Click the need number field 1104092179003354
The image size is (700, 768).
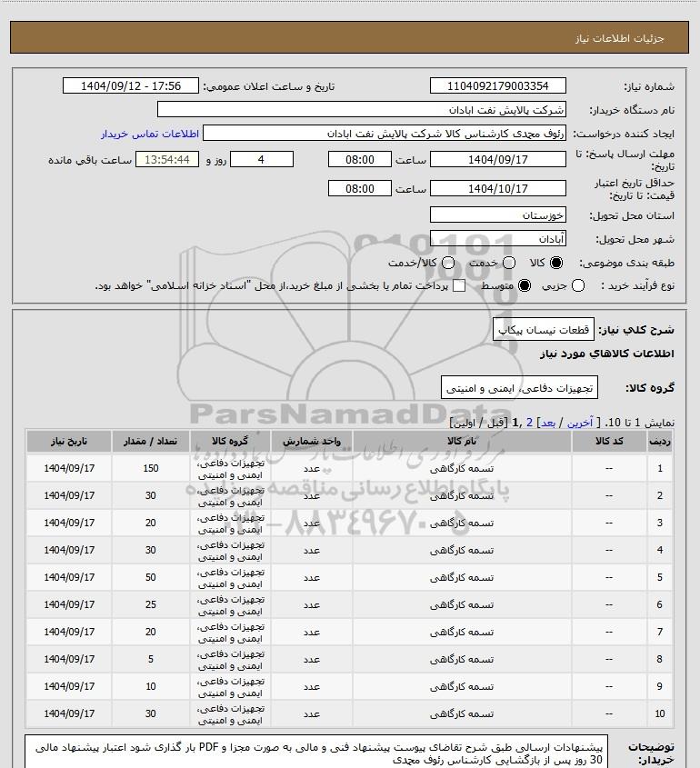click(497, 85)
